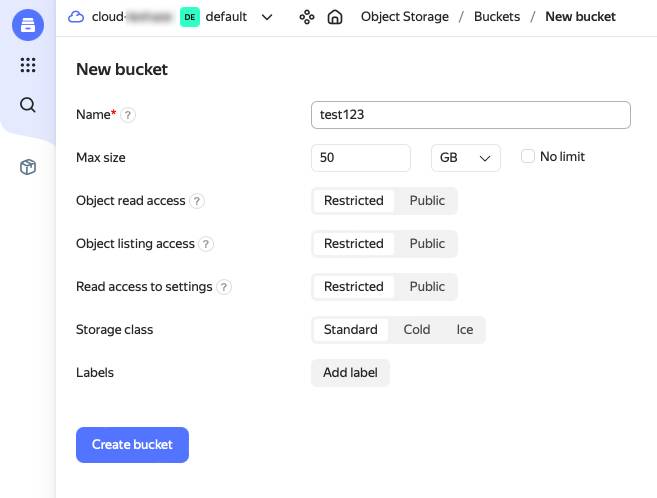Click the help icon next to Name
657x498 pixels.
coord(128,115)
